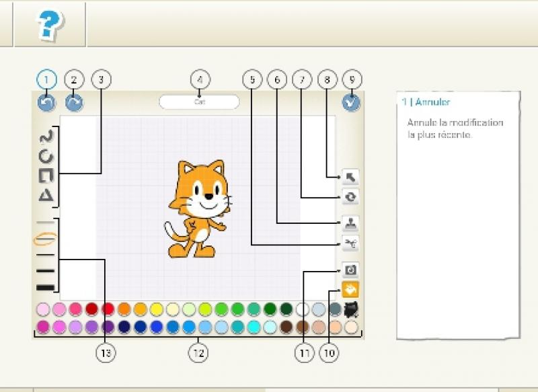The height and width of the screenshot is (392, 538).
Task: Choose the paint bucket fill tool
Action: click(350, 289)
